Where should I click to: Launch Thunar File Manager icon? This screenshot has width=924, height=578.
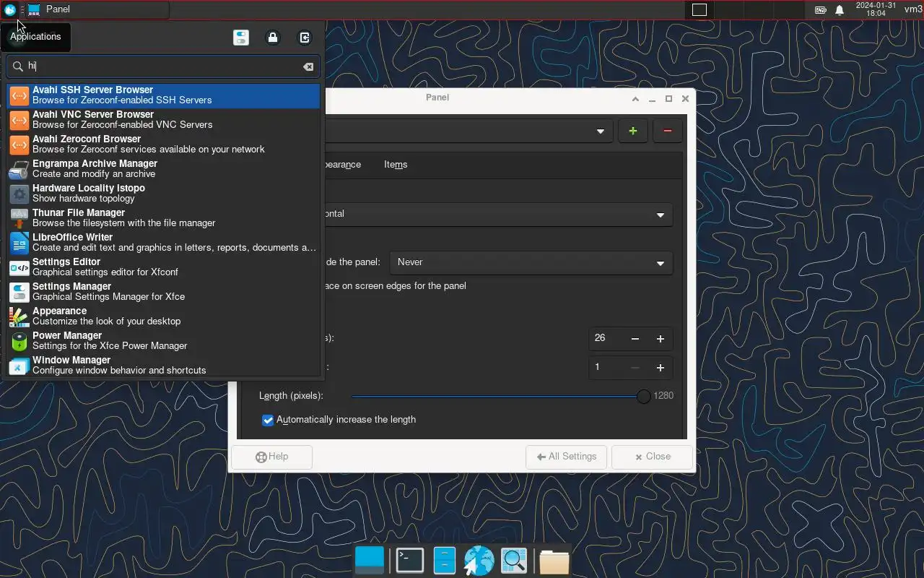tap(19, 218)
